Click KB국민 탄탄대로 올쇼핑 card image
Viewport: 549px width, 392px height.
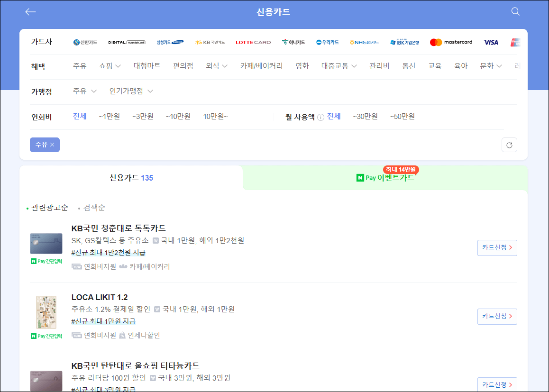click(46, 381)
